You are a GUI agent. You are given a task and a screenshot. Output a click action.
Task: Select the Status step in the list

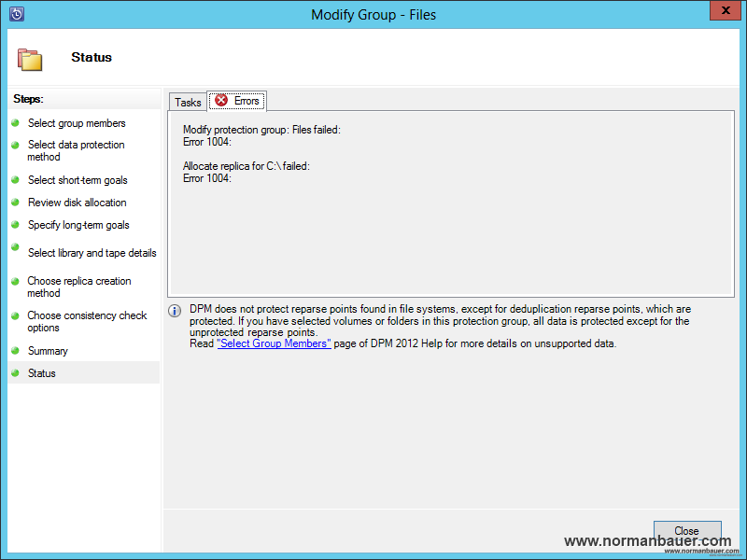coord(84,372)
